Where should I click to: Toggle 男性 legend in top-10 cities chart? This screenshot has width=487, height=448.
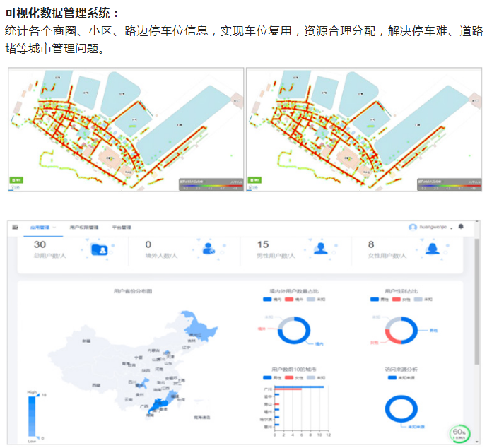pyautogui.click(x=267, y=378)
